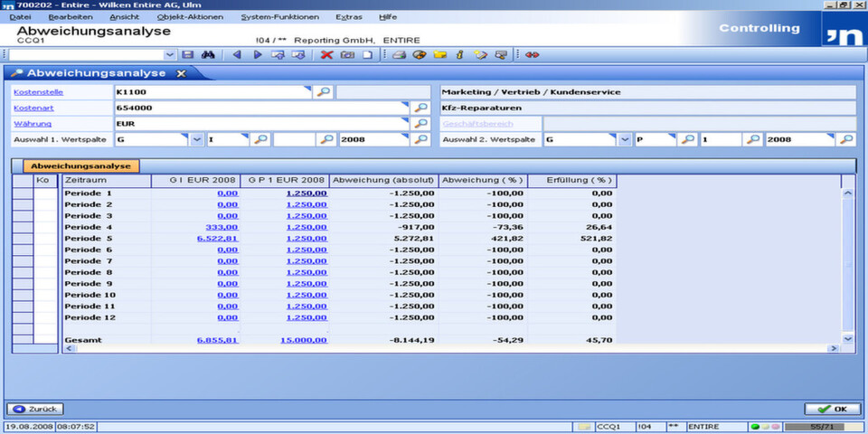Open the Datei menu
The width and height of the screenshot is (868, 434).
pos(21,17)
